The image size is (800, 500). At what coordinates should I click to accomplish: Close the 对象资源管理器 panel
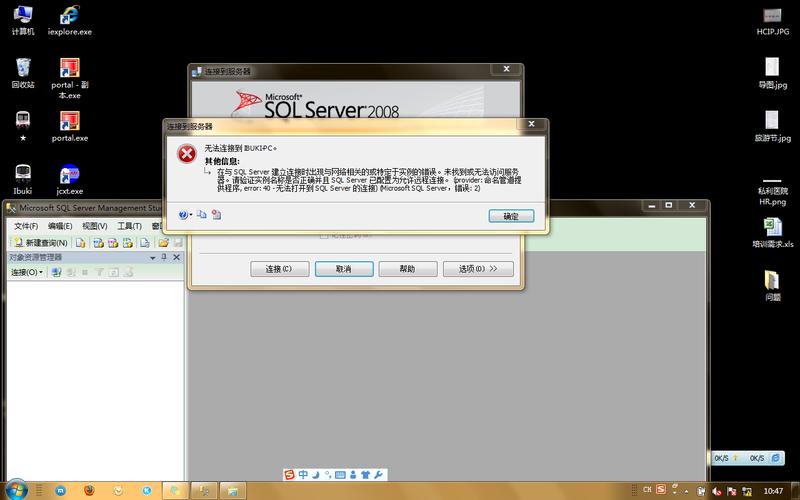(x=177, y=257)
